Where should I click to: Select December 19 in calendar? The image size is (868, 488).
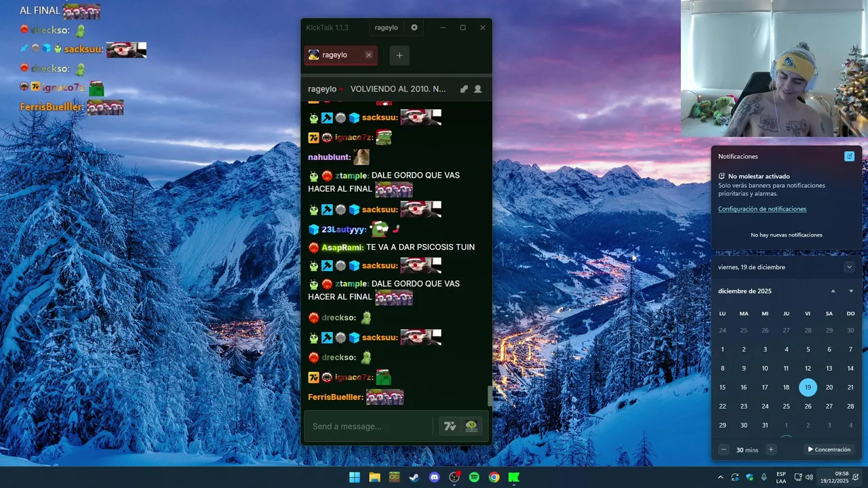808,388
